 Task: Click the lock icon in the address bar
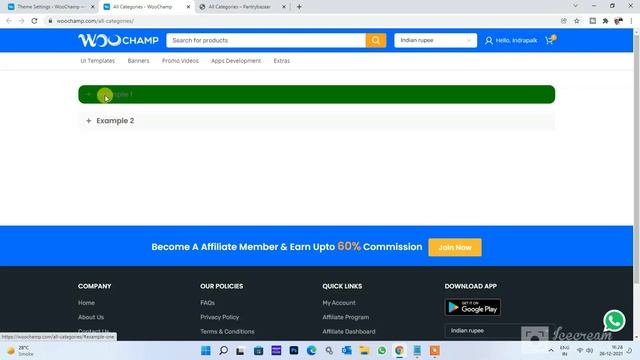50,20
